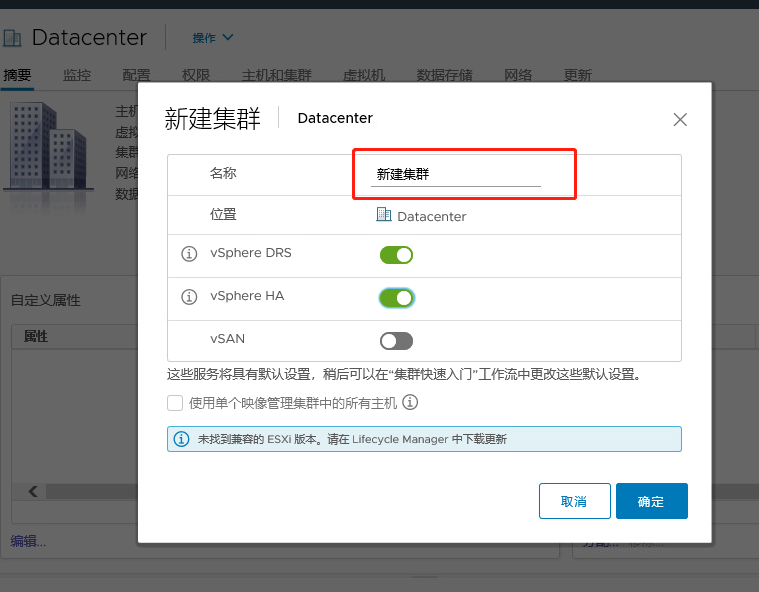This screenshot has height=592, width=759.
Task: Switch to the 监控 tab
Action: [x=76, y=75]
